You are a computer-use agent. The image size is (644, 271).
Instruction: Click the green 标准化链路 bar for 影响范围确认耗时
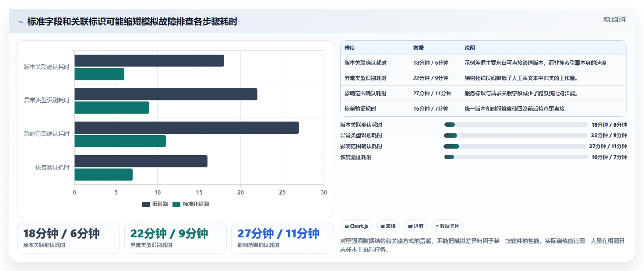[120, 141]
